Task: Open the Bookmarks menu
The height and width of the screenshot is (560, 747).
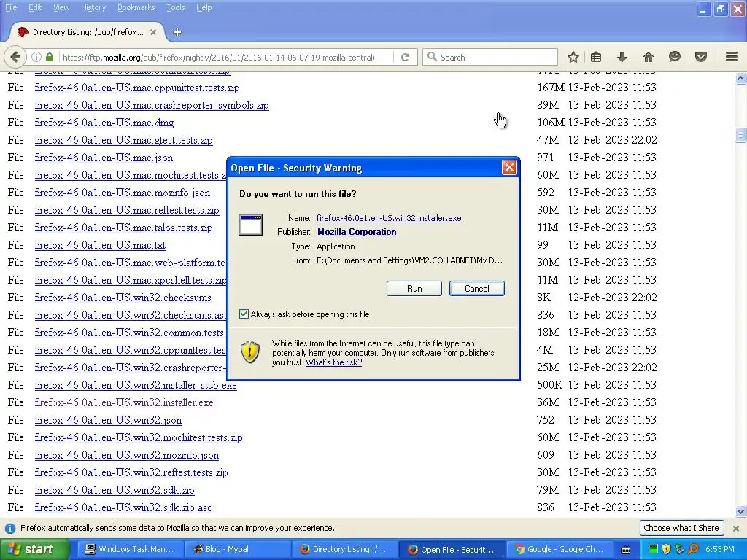Action: (136, 7)
